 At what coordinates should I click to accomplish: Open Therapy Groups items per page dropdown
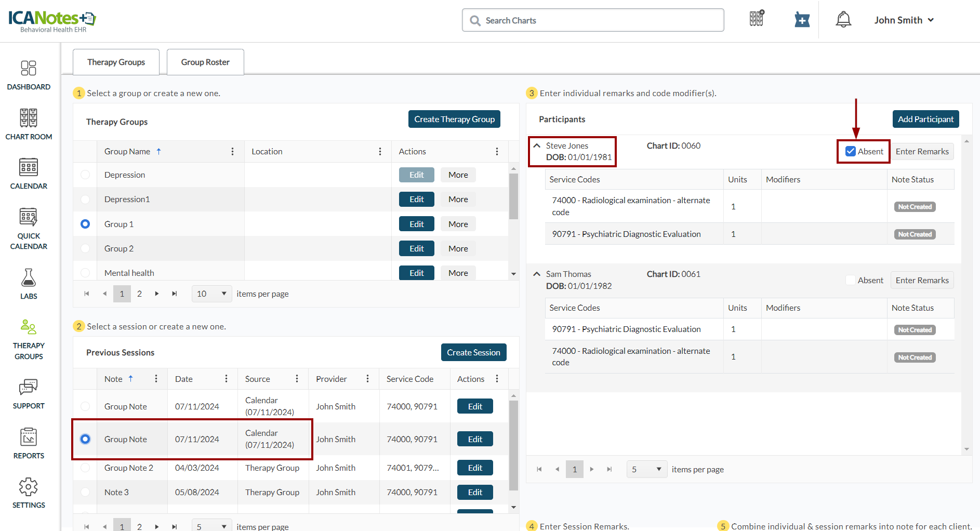point(212,294)
